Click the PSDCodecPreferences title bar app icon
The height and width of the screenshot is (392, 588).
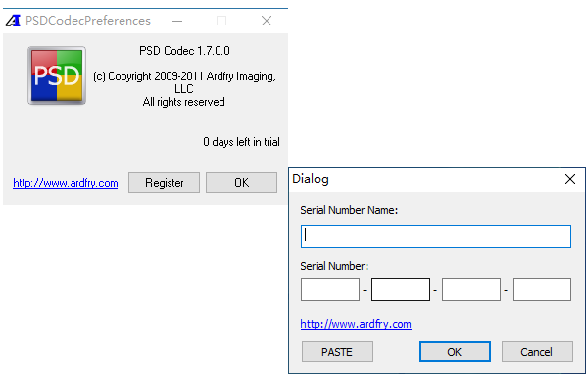[13, 21]
